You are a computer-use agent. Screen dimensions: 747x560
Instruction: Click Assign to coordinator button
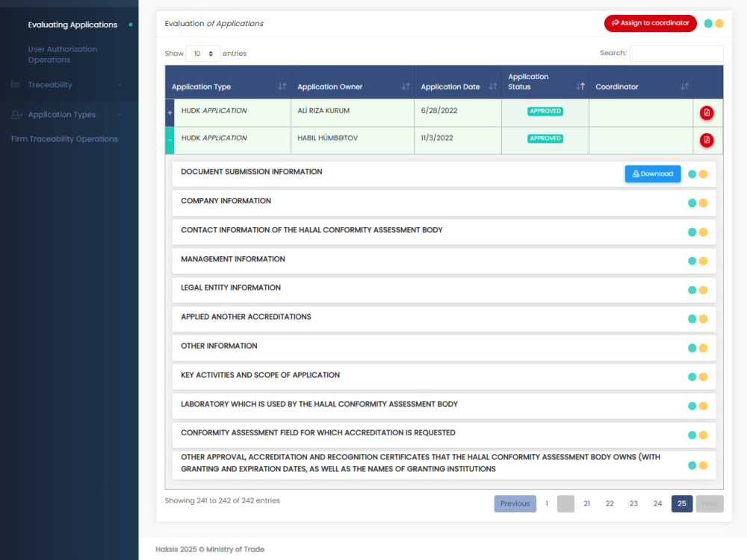[x=651, y=23]
